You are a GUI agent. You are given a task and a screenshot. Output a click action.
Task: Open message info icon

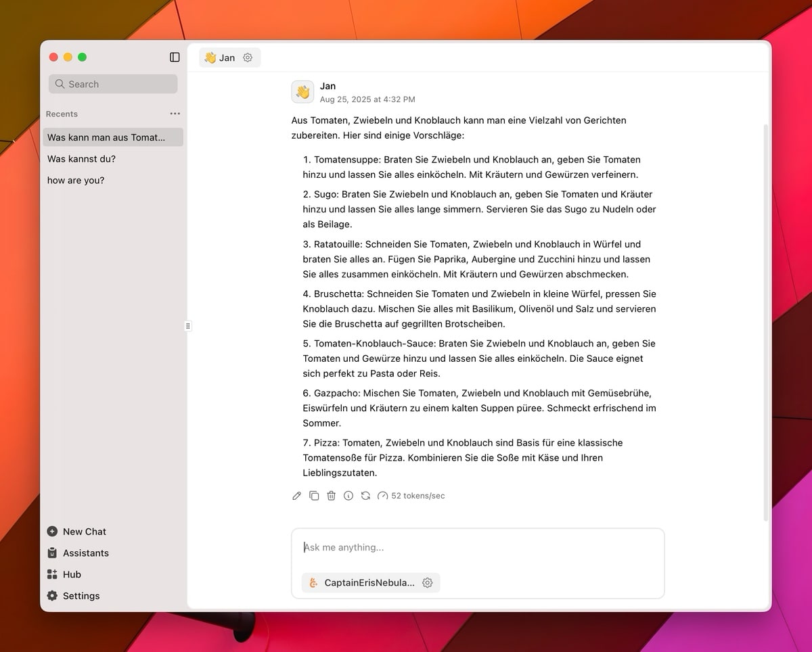[x=348, y=496]
